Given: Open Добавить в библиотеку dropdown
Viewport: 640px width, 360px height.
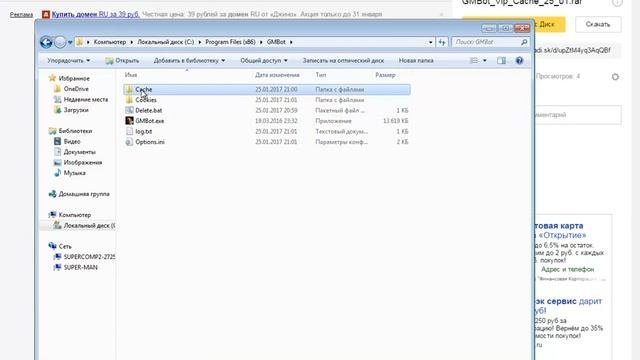Looking at the screenshot, I should coord(189,60).
